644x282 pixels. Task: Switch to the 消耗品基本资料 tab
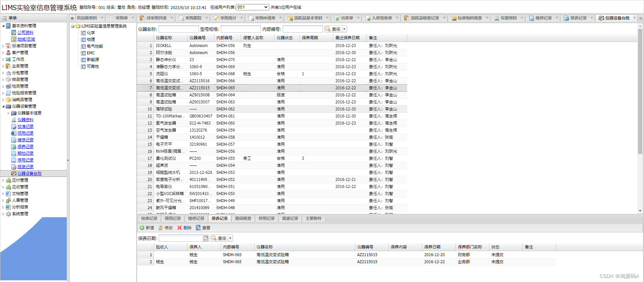coord(308,18)
